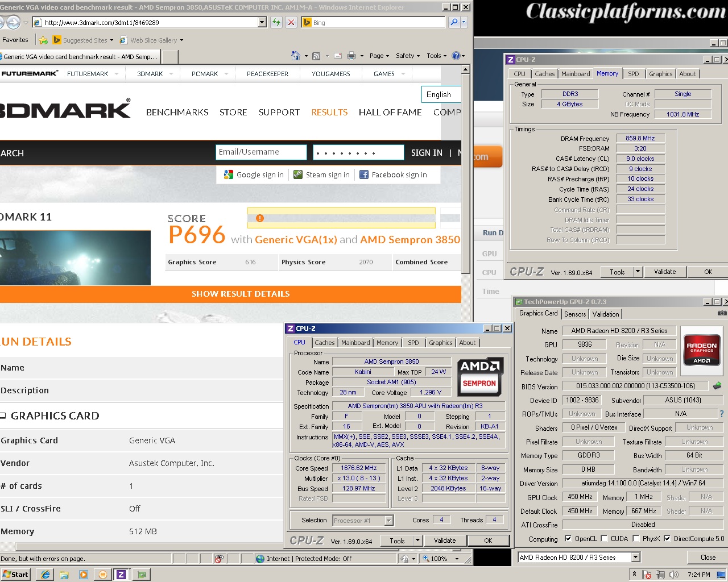
Task: Click the RSS feeds icon in IE toolbar
Action: point(316,56)
